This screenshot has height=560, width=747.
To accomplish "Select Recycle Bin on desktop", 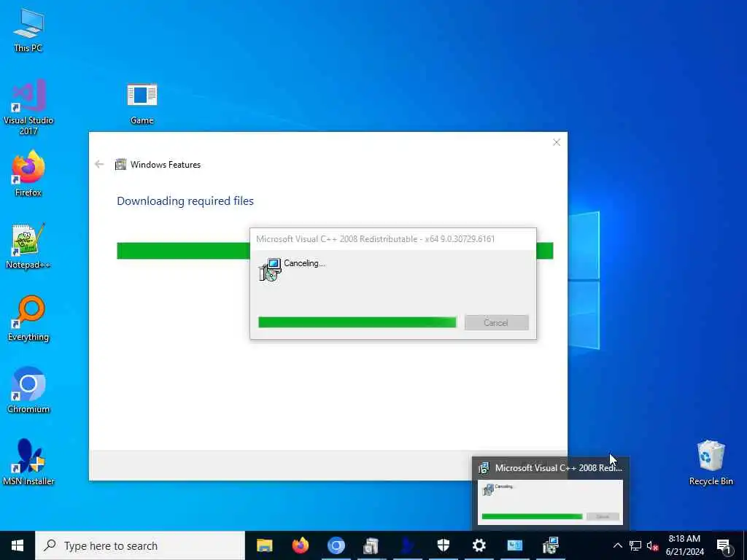I will pos(711,462).
